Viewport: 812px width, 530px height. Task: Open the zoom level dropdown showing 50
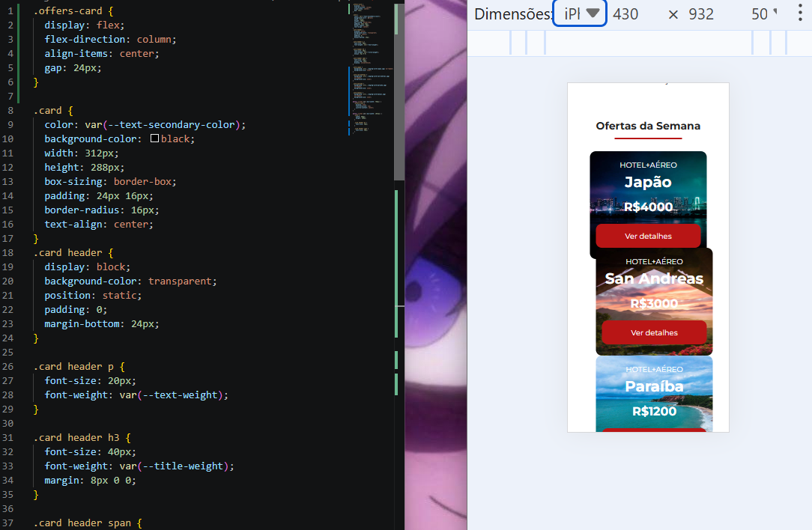pyautogui.click(x=764, y=14)
